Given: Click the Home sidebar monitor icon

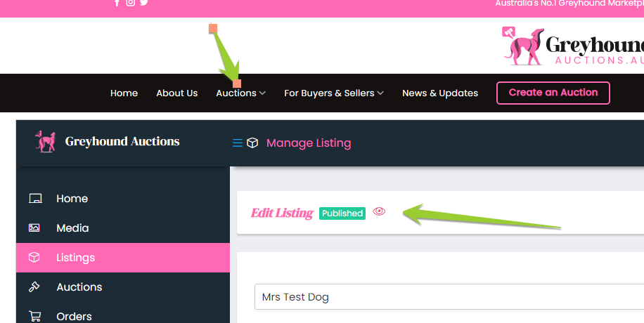Looking at the screenshot, I should pyautogui.click(x=35, y=199).
